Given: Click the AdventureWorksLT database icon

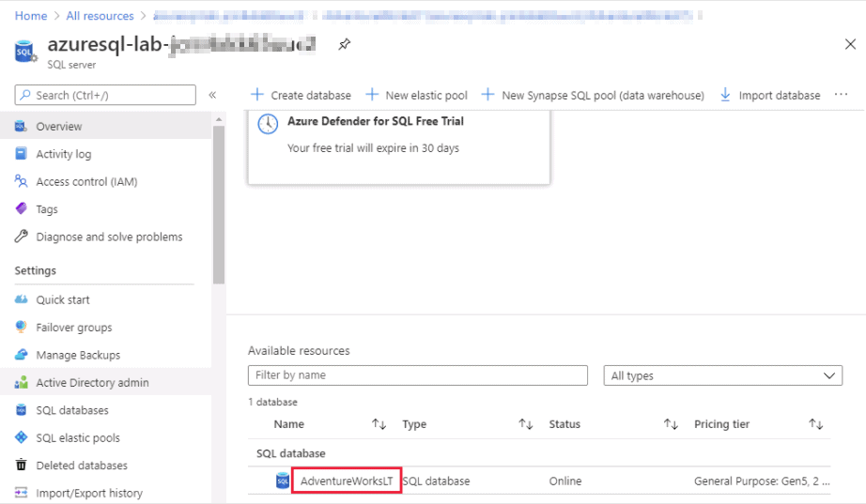Looking at the screenshot, I should [283, 481].
